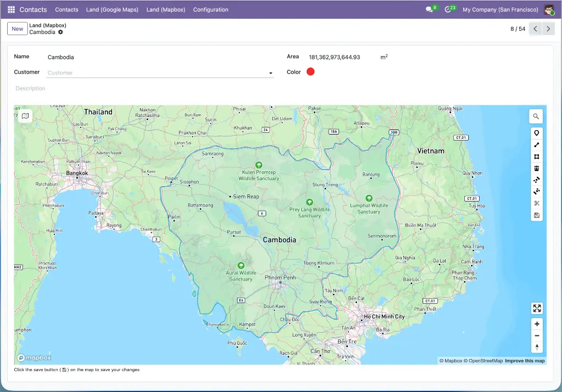Toggle fullscreen map view
Viewport: 562px width, 392px height.
tap(537, 308)
